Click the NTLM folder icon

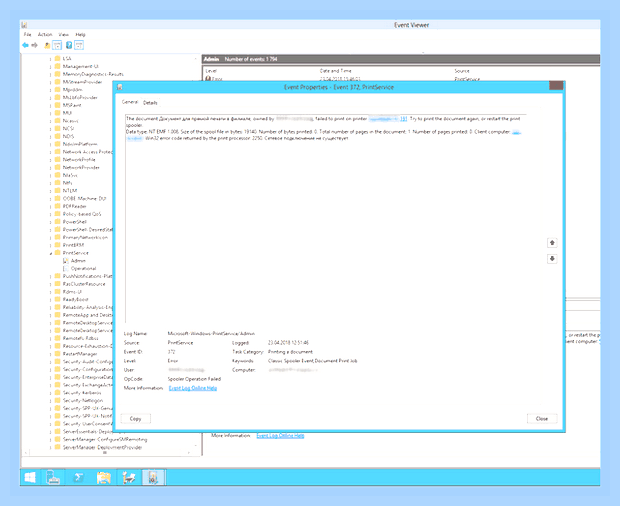58,191
